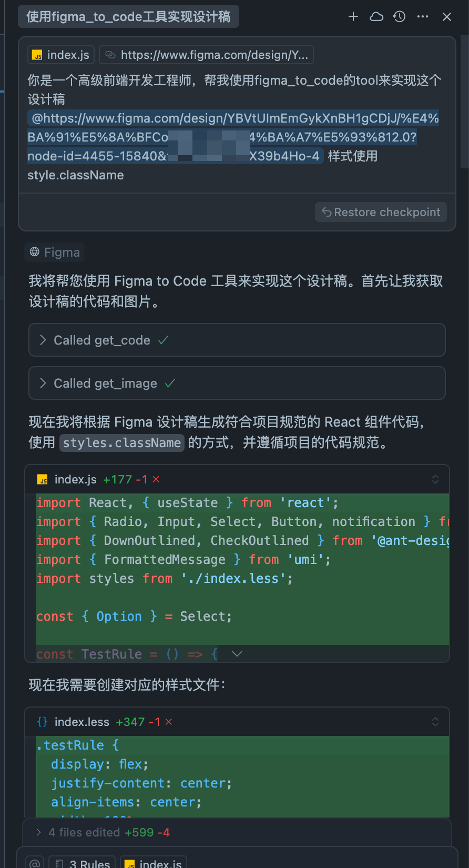Screen dimensions: 469x868
Task: Click the @ add context button
Action: pyautogui.click(x=35, y=864)
